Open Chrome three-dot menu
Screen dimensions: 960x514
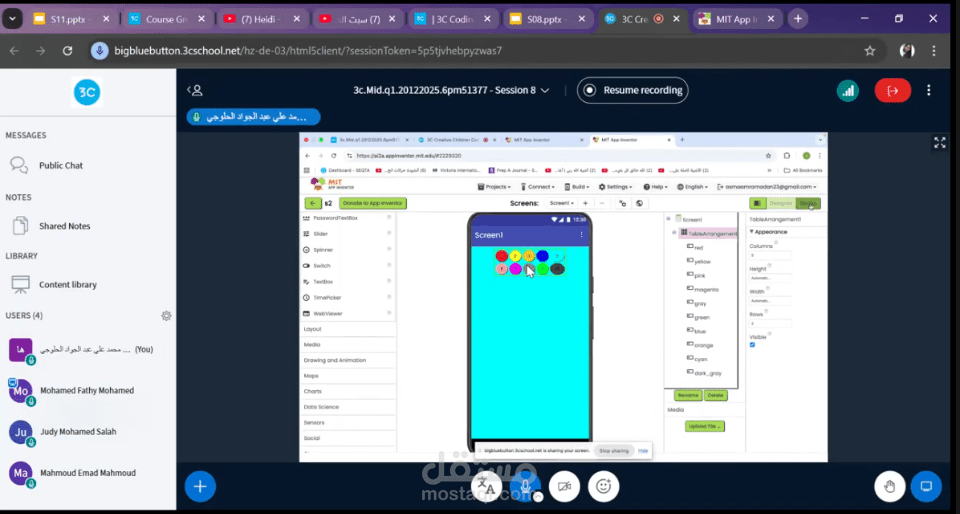934,51
